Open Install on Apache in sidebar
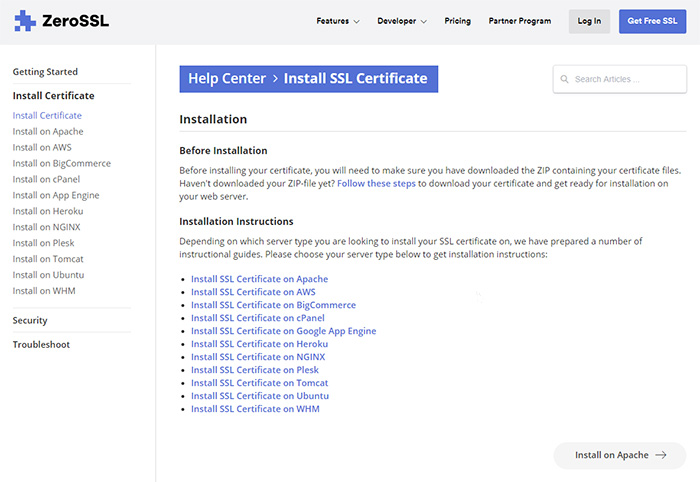The width and height of the screenshot is (700, 482). 48,132
